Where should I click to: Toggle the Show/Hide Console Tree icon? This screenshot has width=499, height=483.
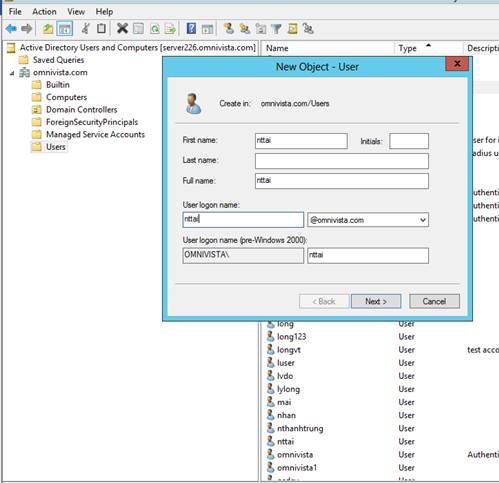point(65,29)
